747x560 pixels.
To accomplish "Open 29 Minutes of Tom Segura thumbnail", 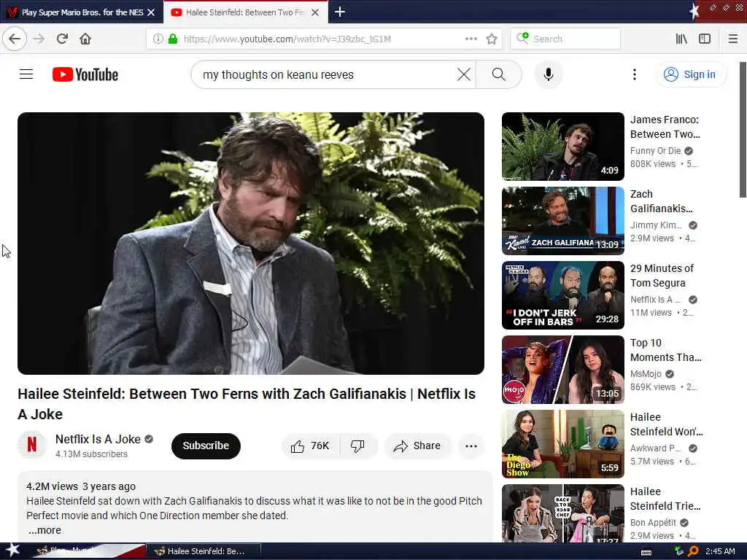I will [x=562, y=295].
